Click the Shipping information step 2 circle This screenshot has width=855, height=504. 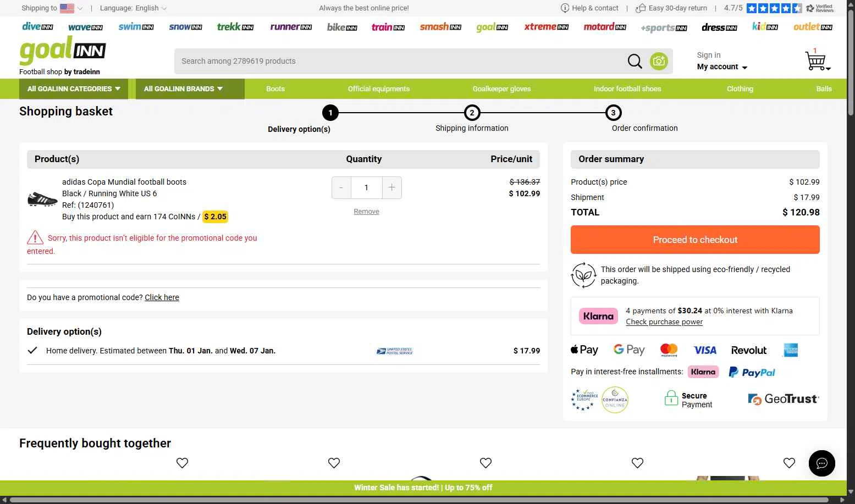472,113
